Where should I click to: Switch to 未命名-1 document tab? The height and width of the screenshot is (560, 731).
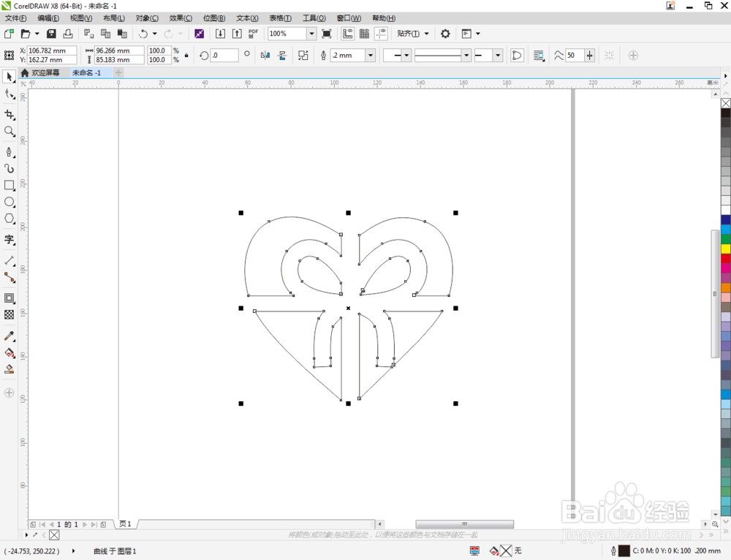pyautogui.click(x=87, y=72)
